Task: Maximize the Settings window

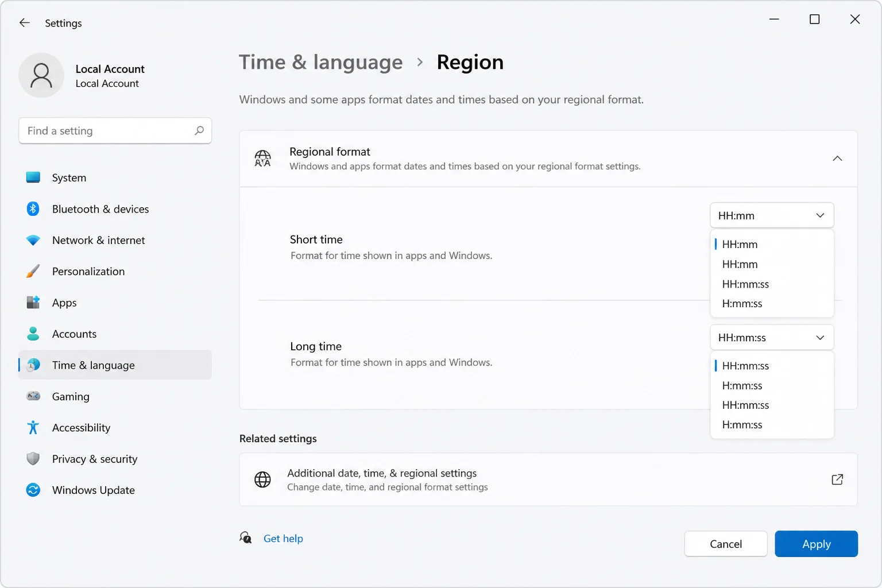Action: click(814, 20)
